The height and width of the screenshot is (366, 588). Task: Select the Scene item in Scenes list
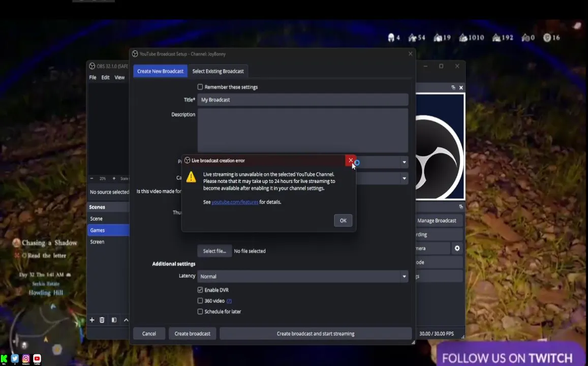[x=108, y=219]
